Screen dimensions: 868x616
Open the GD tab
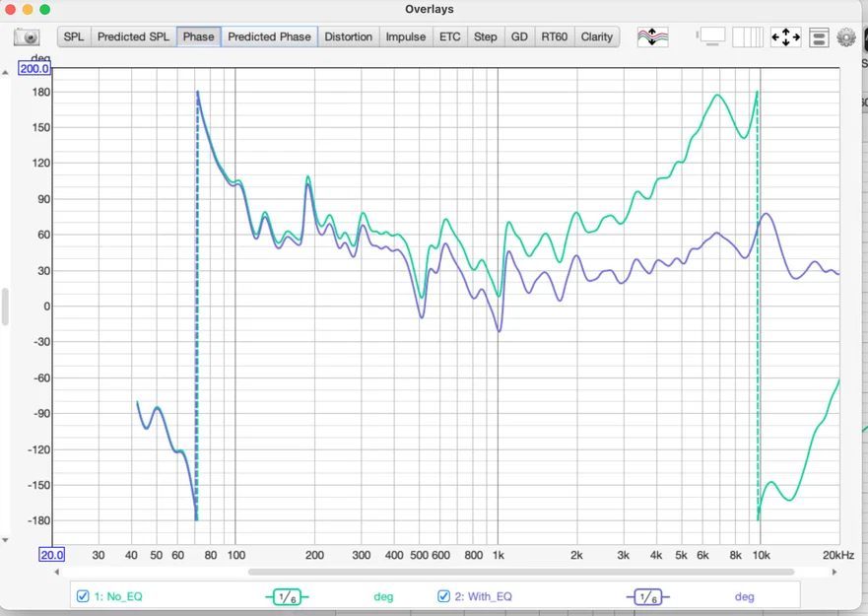[x=519, y=37]
